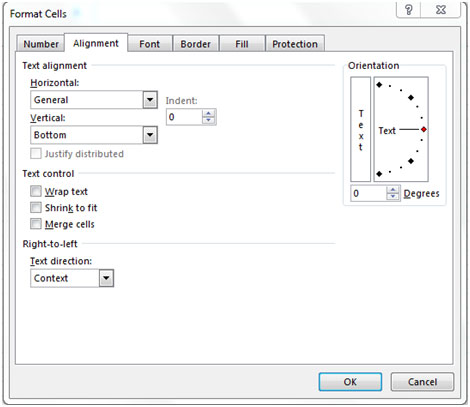
Task: Click the help question mark icon
Action: tap(409, 10)
